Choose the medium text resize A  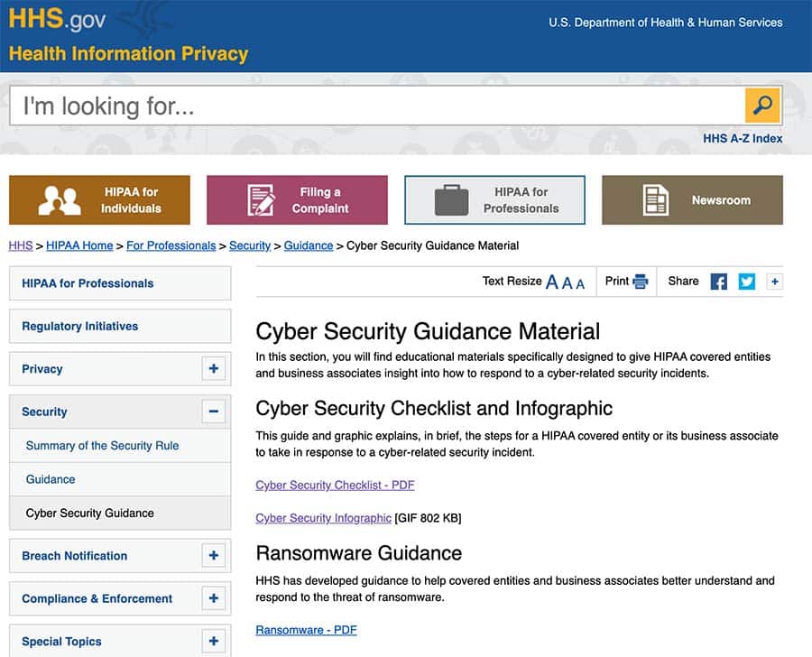click(x=567, y=282)
